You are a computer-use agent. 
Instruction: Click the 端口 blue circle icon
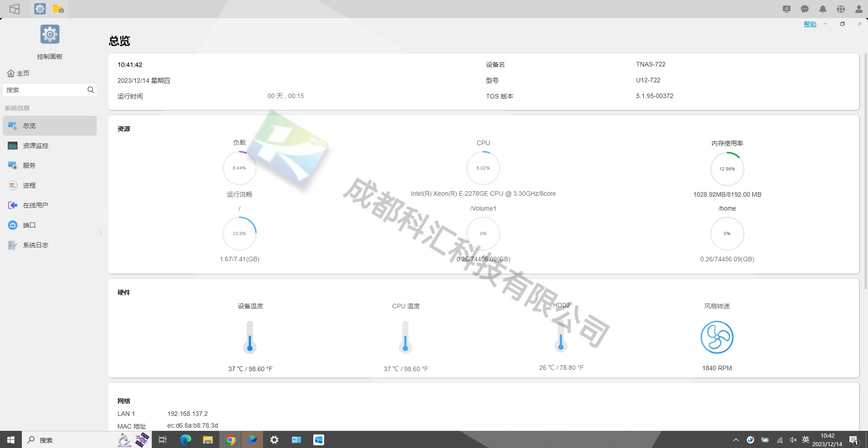click(13, 225)
